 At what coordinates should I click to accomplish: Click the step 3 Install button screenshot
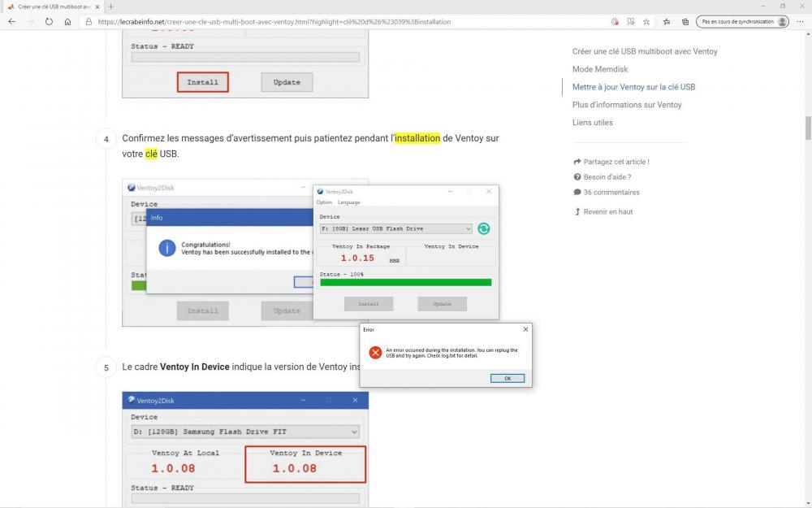click(x=202, y=82)
